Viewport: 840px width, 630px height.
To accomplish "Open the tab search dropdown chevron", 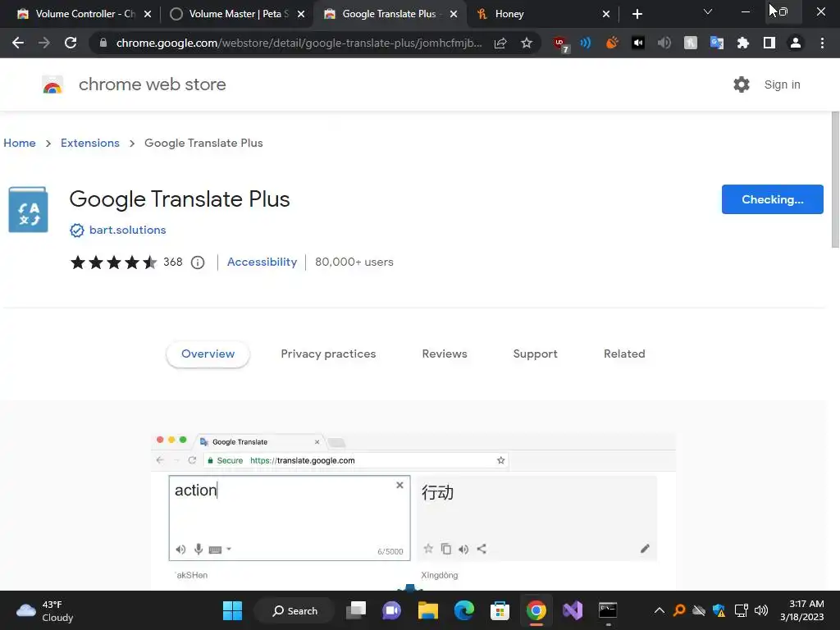I will (x=708, y=11).
